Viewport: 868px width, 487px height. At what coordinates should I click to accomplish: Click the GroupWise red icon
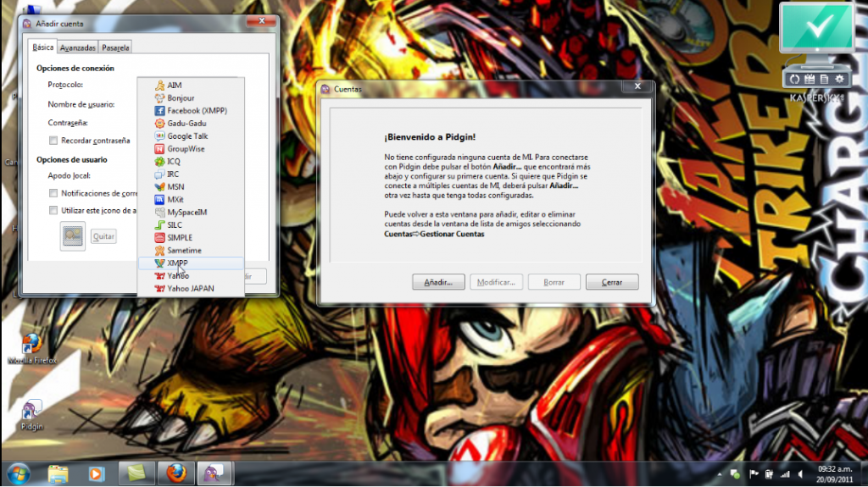coord(159,149)
